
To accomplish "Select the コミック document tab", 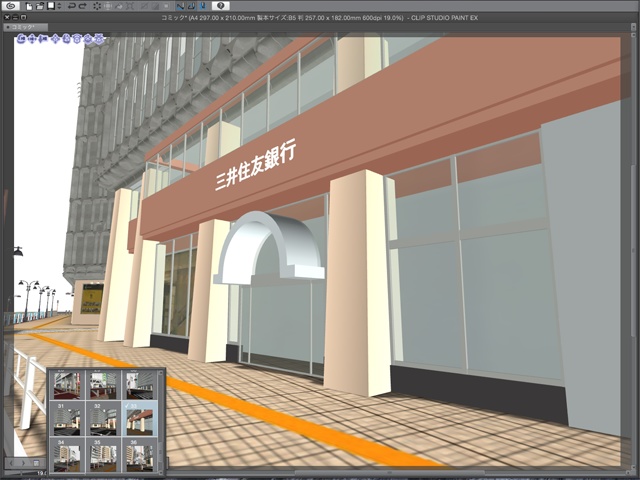I will point(26,27).
